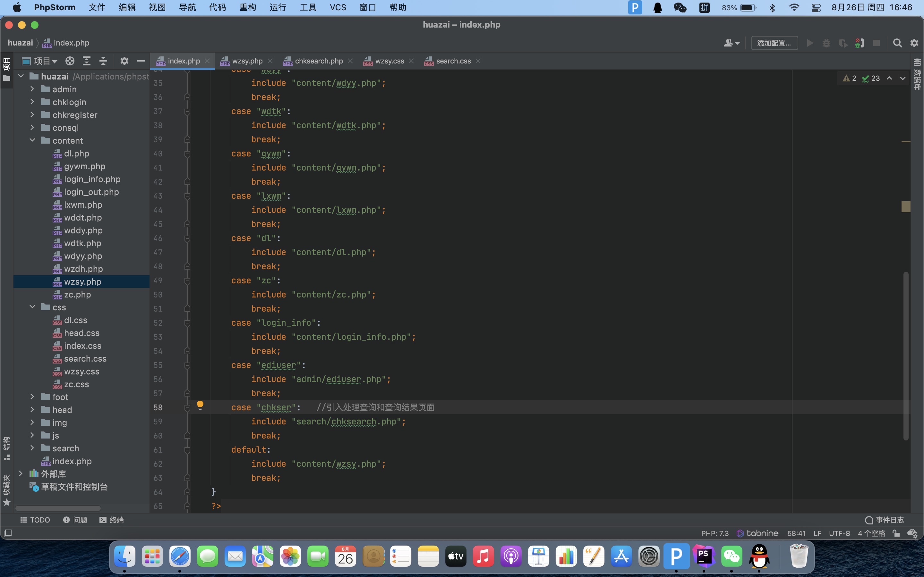The width and height of the screenshot is (924, 577).
Task: Open the 重构 menu
Action: (247, 8)
